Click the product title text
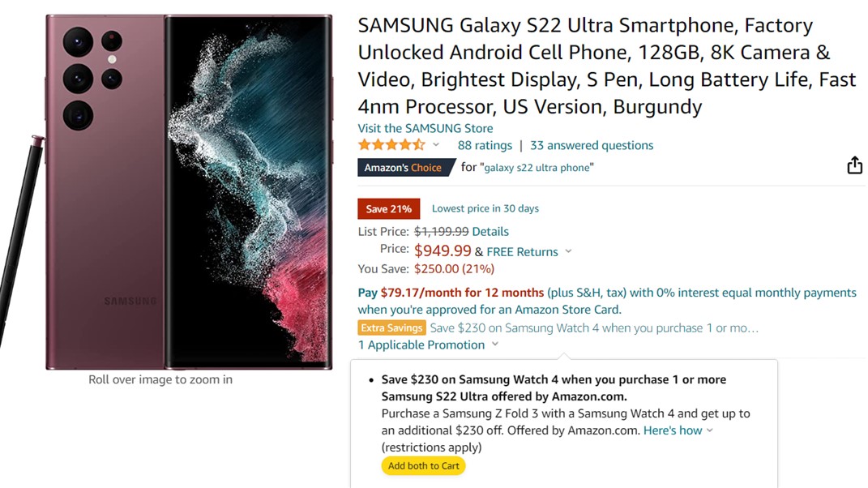The image size is (868, 488). [x=606, y=66]
